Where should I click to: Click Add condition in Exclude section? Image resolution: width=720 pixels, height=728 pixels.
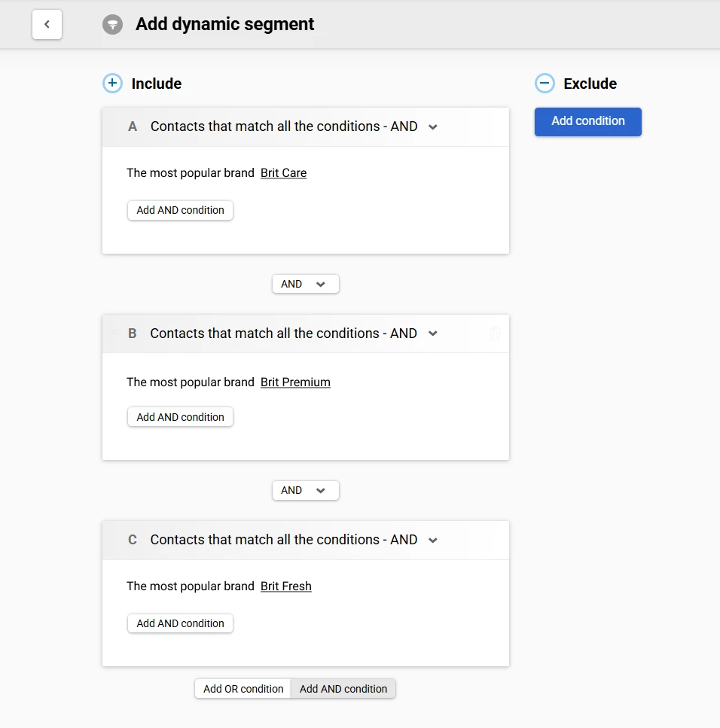coord(587,122)
